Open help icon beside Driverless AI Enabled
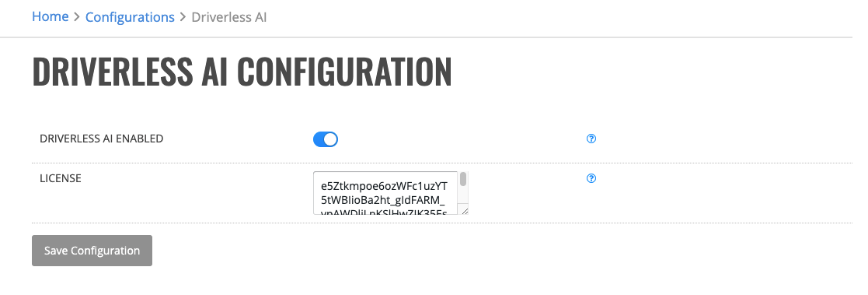The width and height of the screenshot is (868, 295). [591, 139]
